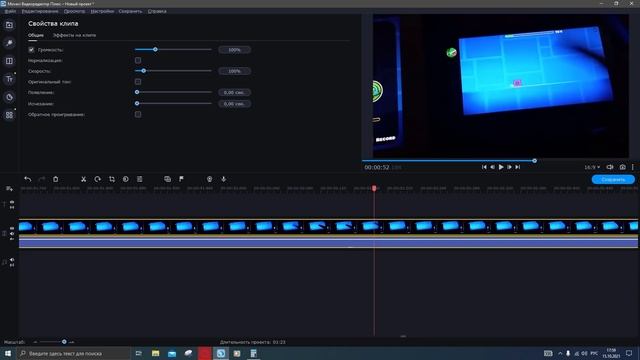Add a timeline marker flag
The height and width of the screenshot is (360, 640).
point(182,179)
